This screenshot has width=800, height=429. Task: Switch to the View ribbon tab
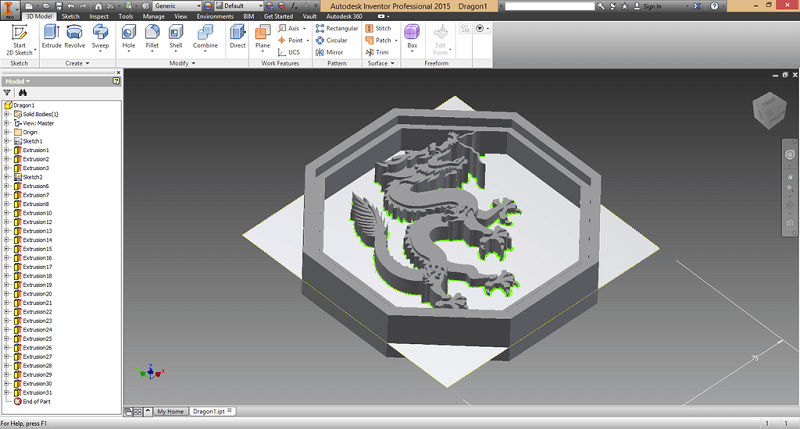[x=181, y=16]
